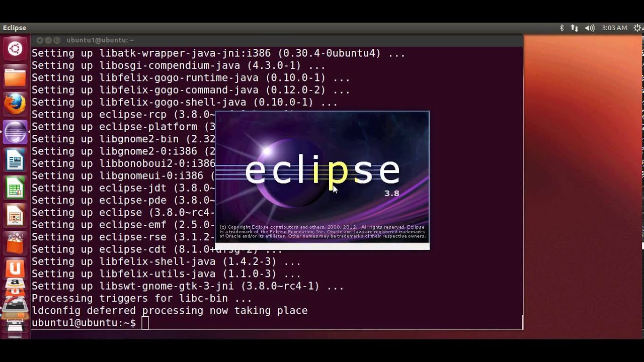Viewport: 644px width, 362px height.
Task: Close the terminal window
Action: click(x=40, y=40)
